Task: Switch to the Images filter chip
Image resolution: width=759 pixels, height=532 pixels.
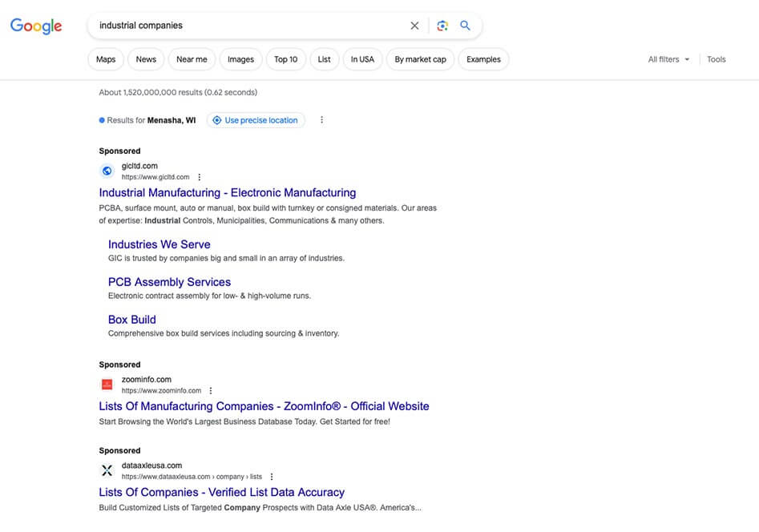Action: [240, 59]
